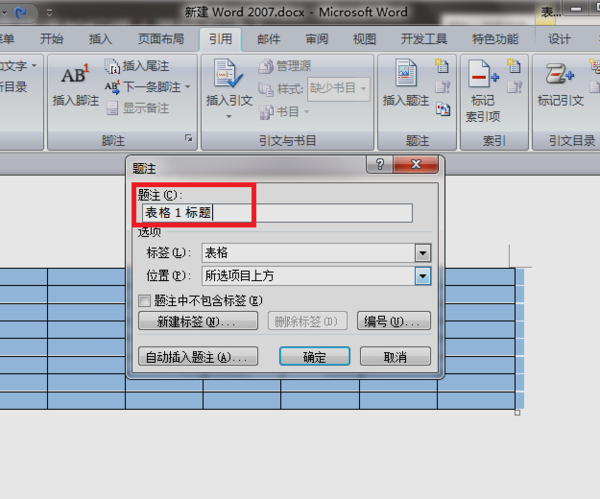Viewport: 600px width, 499px height.
Task: Click the caption text field '表格 1 标题'
Action: [277, 213]
